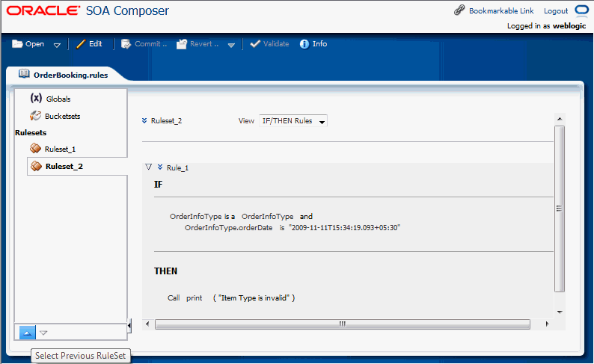Click the Logout link

coord(556,11)
